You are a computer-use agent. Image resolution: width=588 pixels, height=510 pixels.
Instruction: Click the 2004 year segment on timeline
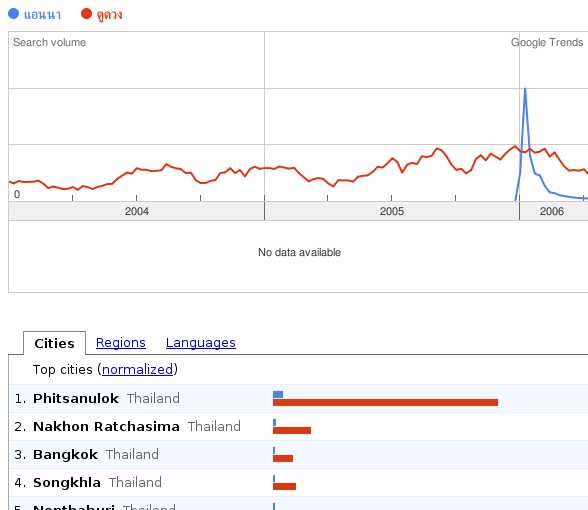coord(136,211)
